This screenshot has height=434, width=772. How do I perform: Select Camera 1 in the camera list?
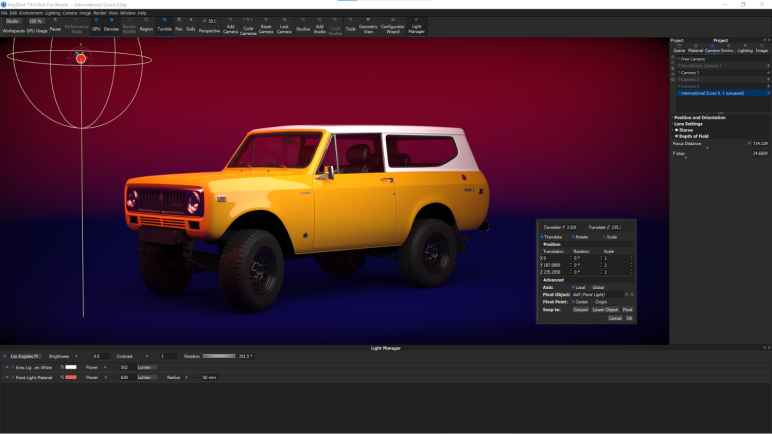tap(689, 72)
